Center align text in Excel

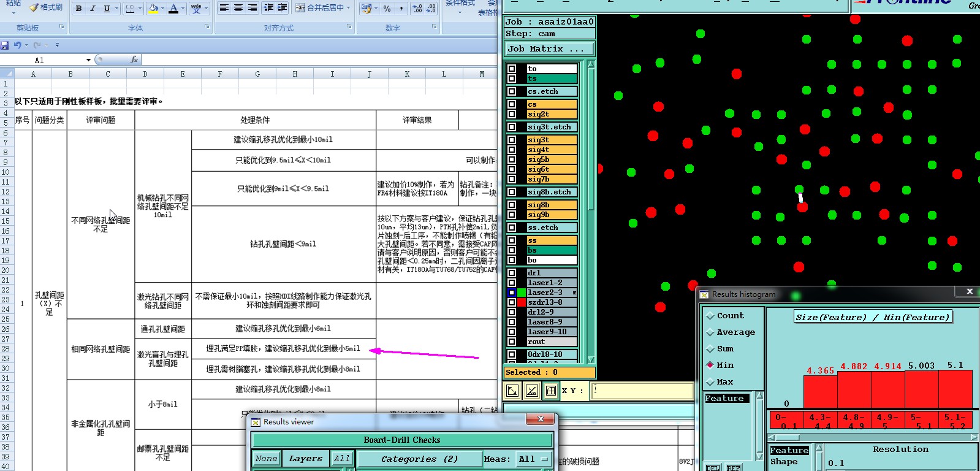pos(238,8)
